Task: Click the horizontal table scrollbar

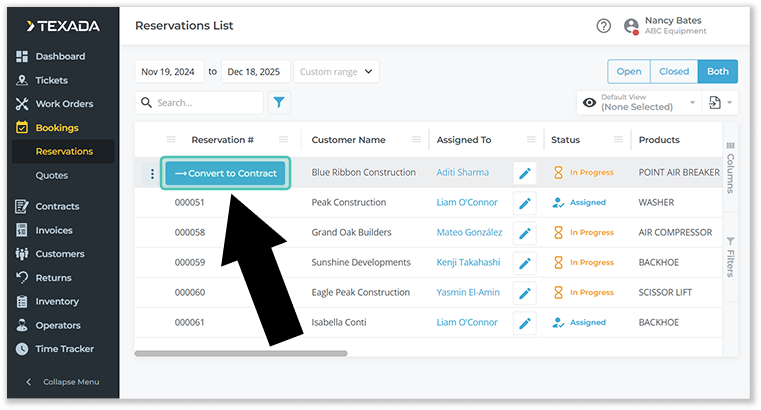Action: click(240, 353)
